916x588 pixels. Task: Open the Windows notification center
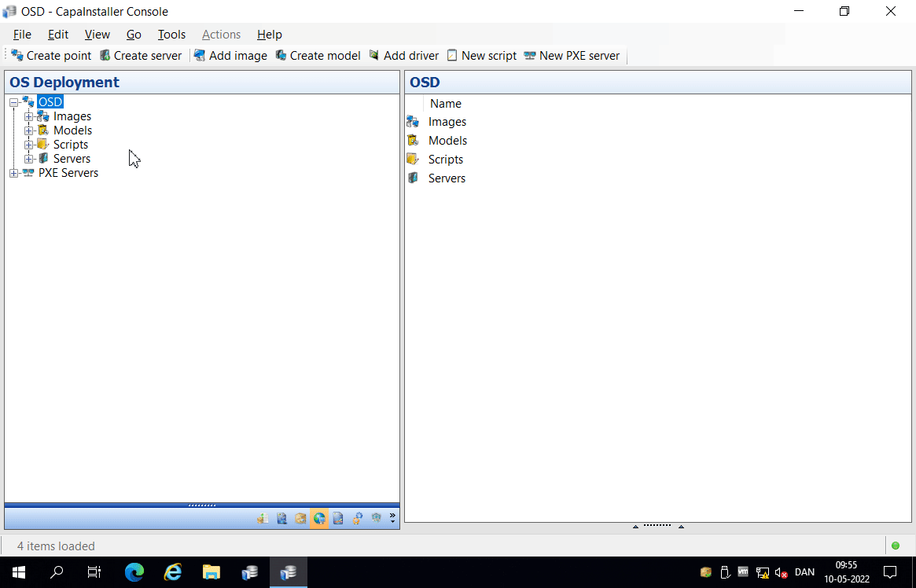(x=890, y=572)
